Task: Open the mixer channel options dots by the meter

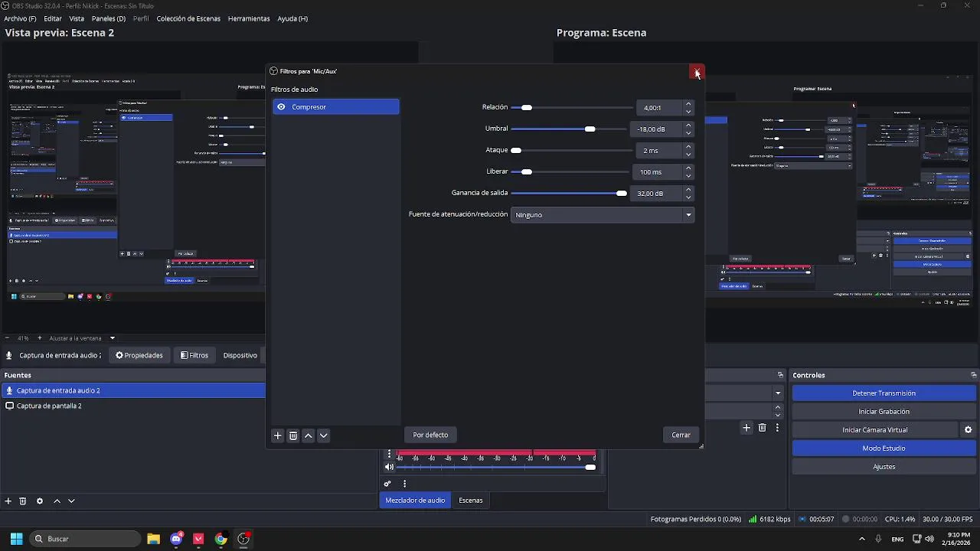Action: 389,455
